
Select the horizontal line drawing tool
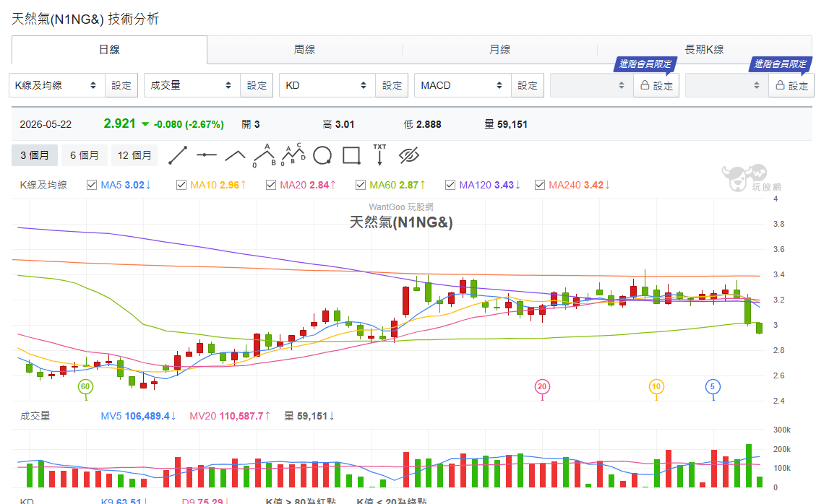[x=207, y=155]
